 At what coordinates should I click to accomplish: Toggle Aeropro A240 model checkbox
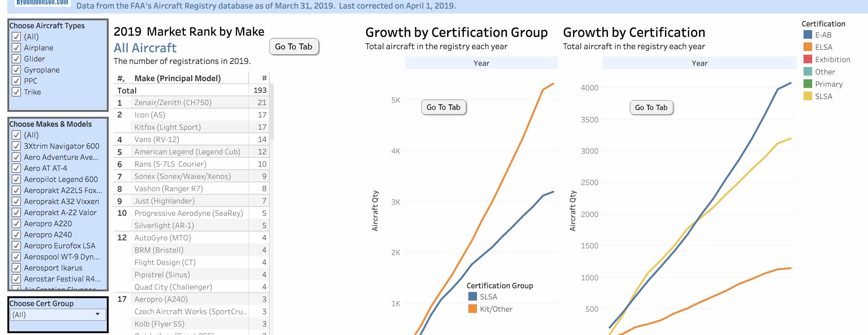(16, 234)
